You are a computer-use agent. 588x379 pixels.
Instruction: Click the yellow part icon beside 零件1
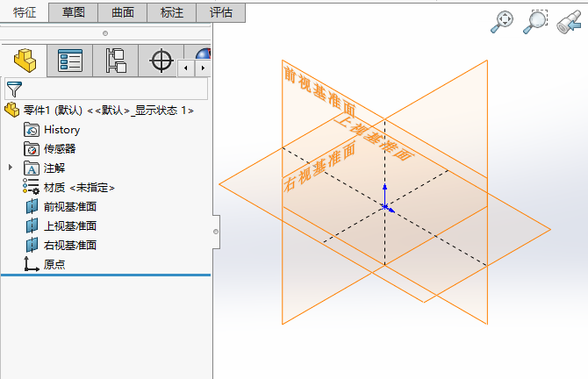[12, 110]
